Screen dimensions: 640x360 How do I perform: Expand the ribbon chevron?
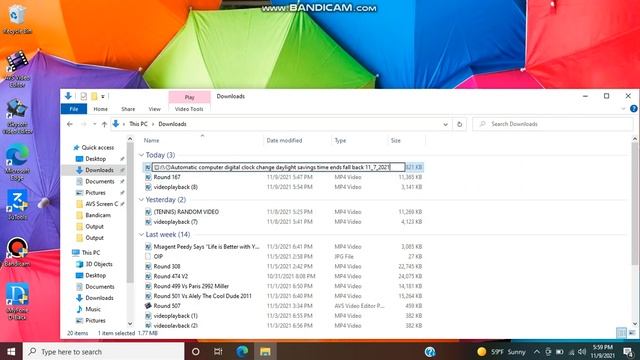pos(623,109)
